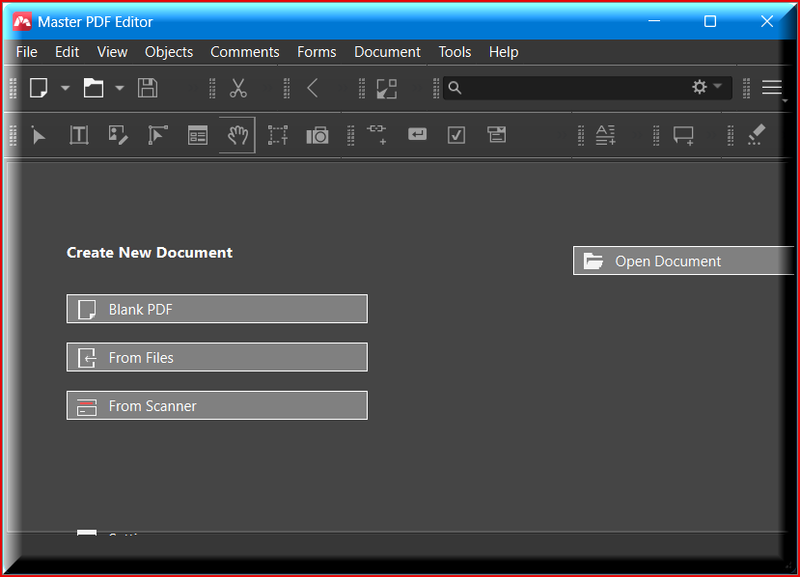Activate the Hand tool
The image size is (800, 577).
pos(237,135)
